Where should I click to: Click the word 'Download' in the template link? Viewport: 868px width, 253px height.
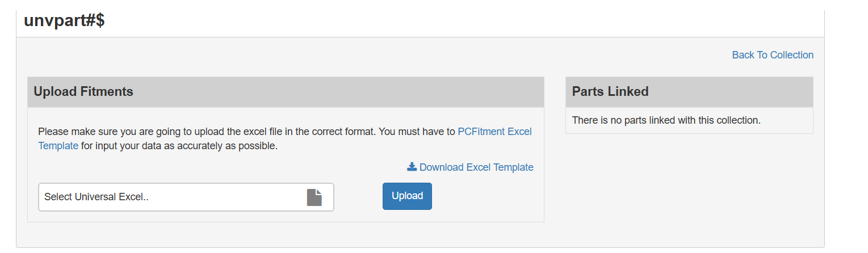tap(442, 167)
